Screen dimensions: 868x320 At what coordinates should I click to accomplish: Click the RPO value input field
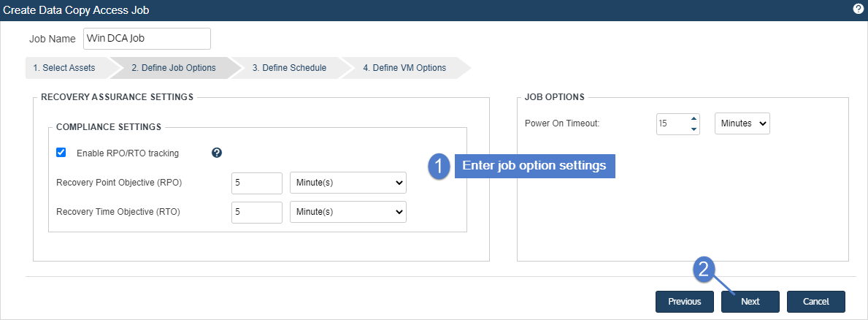257,183
